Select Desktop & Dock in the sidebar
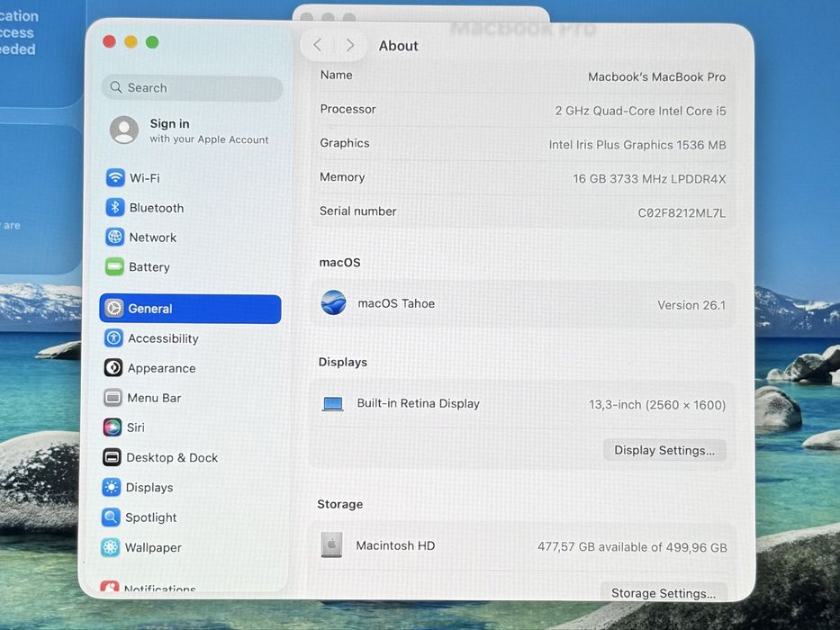Image resolution: width=840 pixels, height=630 pixels. (x=188, y=457)
